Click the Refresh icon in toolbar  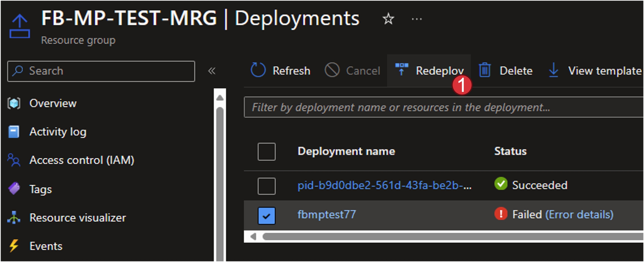point(258,70)
